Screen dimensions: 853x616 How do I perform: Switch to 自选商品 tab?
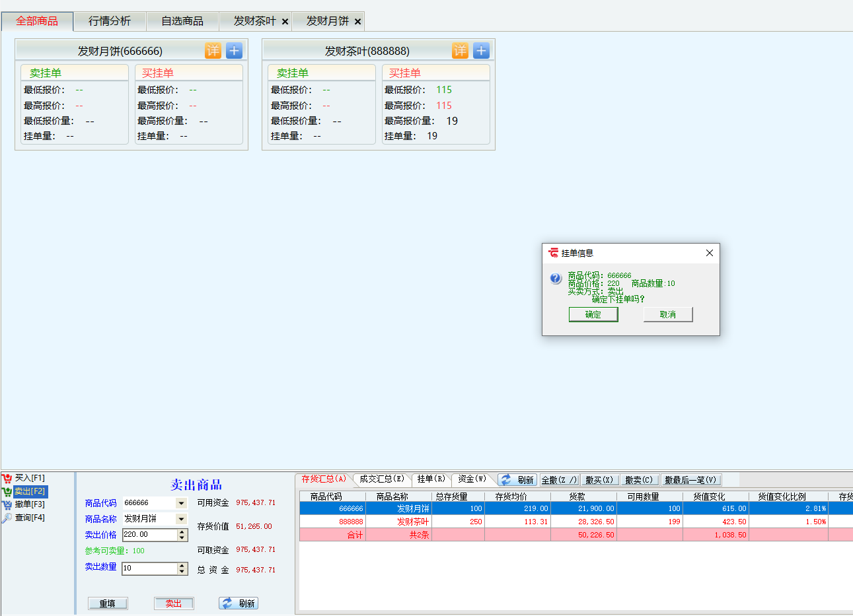(x=182, y=21)
